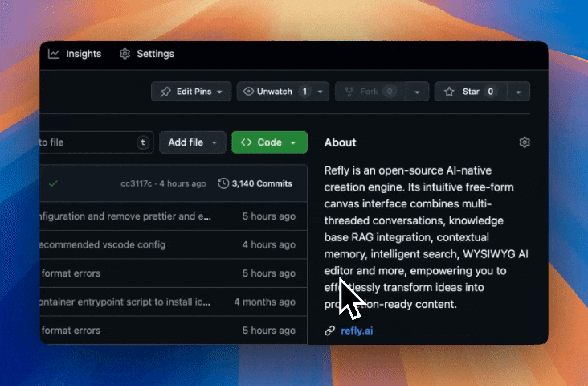Click the pin icon on Edit Pins
Image resolution: width=588 pixels, height=386 pixels.
click(x=165, y=92)
